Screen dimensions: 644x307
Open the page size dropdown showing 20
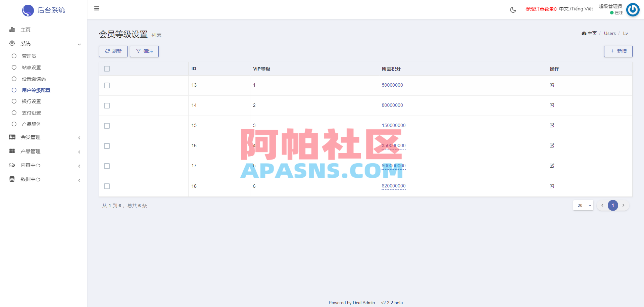[x=583, y=205]
